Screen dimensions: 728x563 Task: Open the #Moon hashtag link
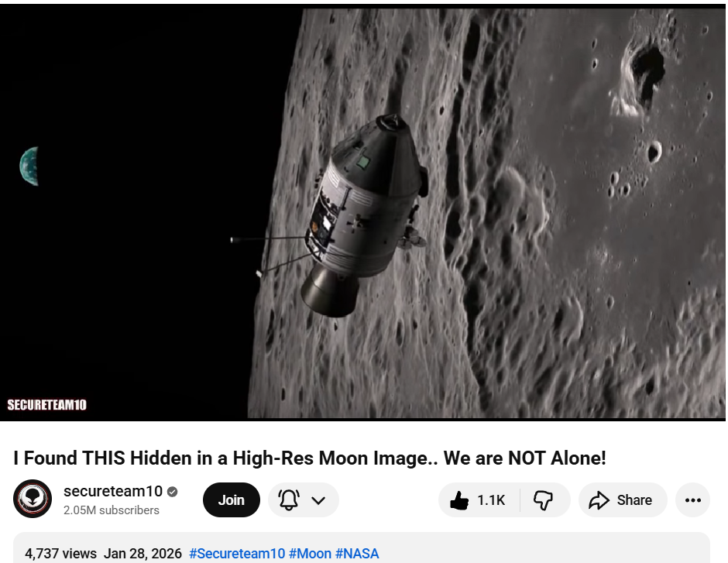tap(310, 554)
